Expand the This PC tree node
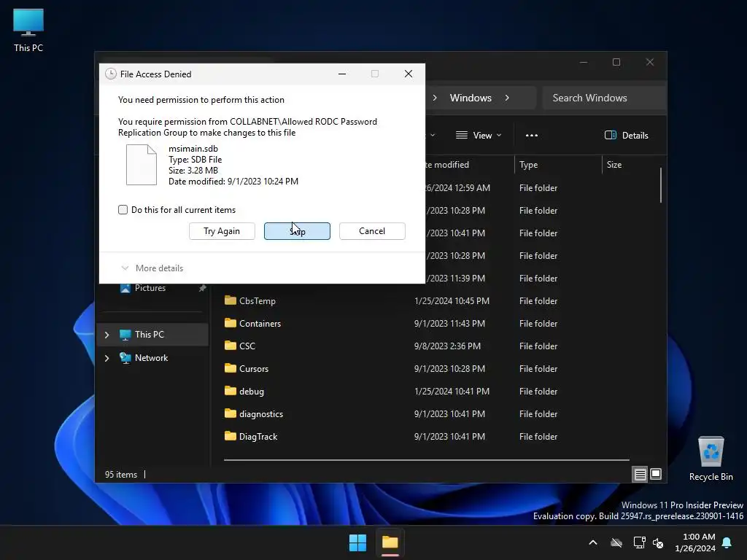This screenshot has height=560, width=747. pyautogui.click(x=107, y=335)
